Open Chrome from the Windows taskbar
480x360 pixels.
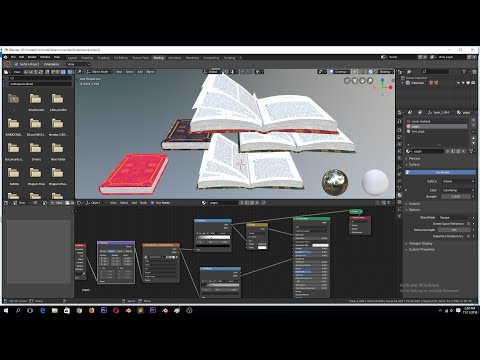79,310
